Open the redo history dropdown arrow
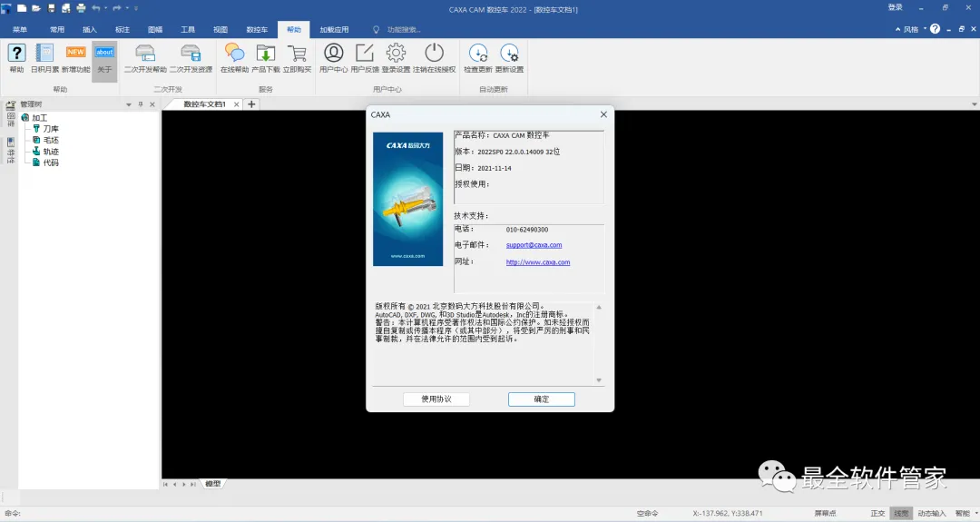This screenshot has height=522, width=980. [x=127, y=8]
